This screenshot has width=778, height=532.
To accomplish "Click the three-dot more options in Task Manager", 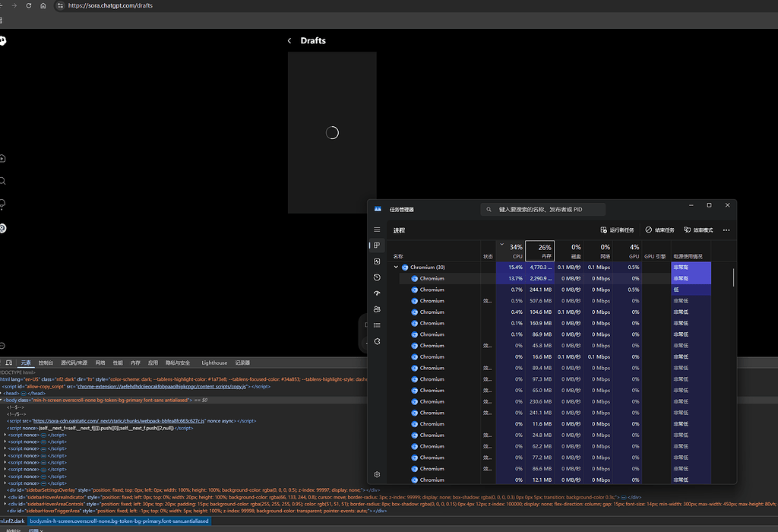I will [726, 230].
